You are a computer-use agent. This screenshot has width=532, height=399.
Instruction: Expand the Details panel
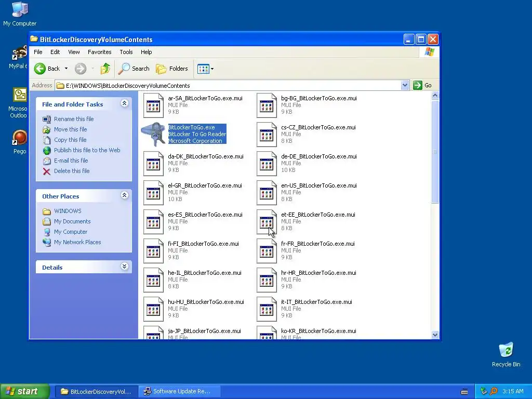(125, 267)
